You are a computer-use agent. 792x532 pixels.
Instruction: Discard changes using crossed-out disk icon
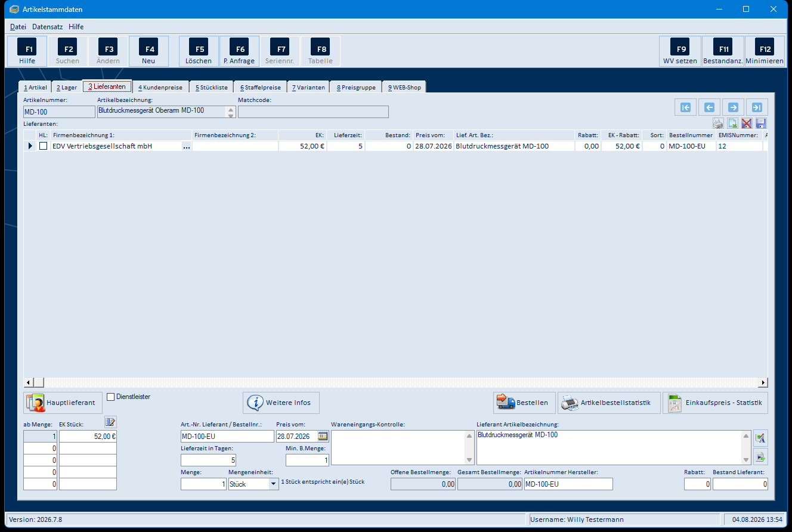click(x=747, y=123)
